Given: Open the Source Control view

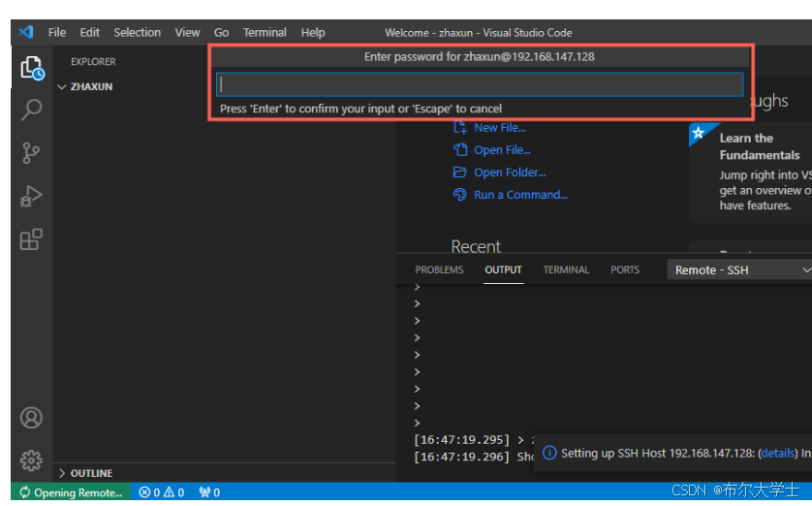Looking at the screenshot, I should point(31,153).
